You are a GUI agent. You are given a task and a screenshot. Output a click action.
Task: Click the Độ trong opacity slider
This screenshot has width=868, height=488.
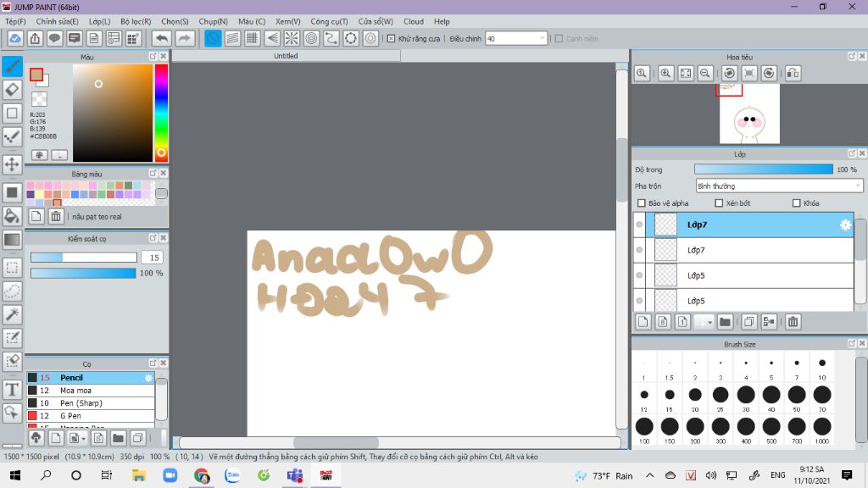(x=764, y=169)
